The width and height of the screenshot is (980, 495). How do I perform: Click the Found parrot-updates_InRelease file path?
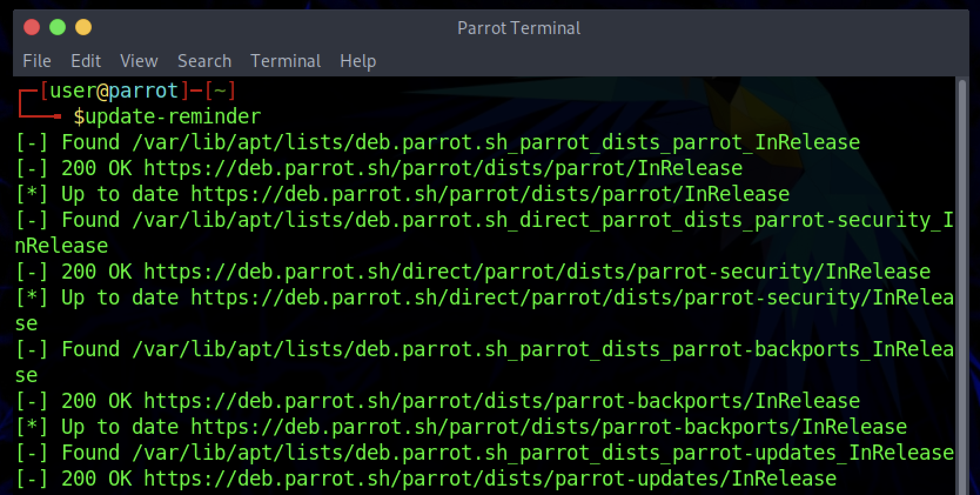point(543,453)
